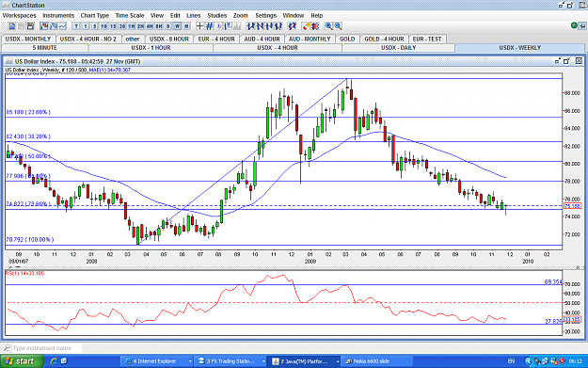Switch to USDX - MONTHLY workspace tab
The image size is (588, 368).
pyautogui.click(x=28, y=39)
